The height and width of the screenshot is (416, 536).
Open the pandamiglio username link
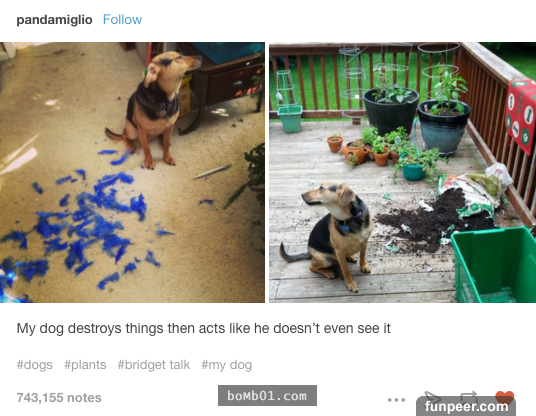[54, 19]
